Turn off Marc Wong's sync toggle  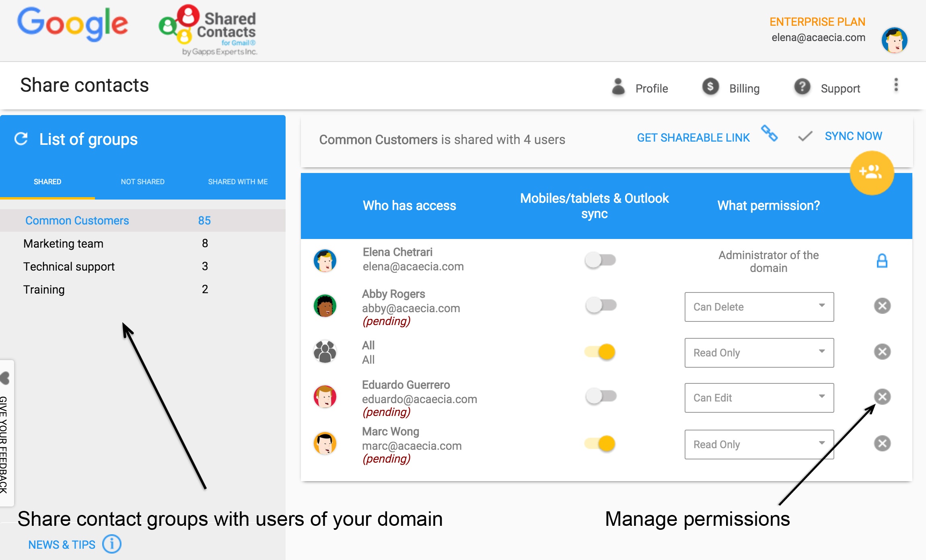(600, 444)
